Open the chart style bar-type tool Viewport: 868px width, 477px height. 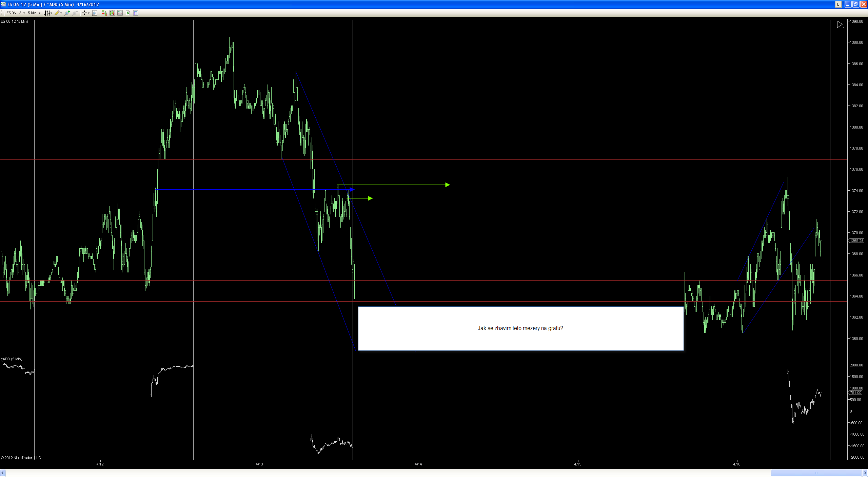click(47, 13)
